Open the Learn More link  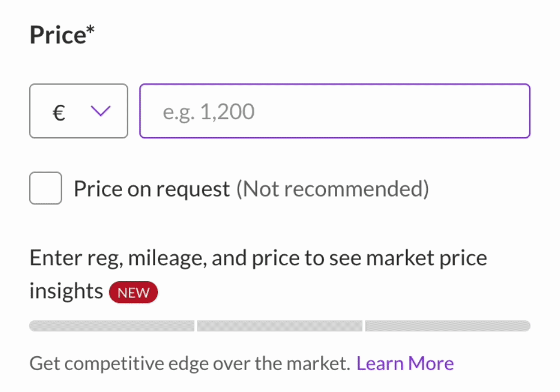(x=405, y=363)
